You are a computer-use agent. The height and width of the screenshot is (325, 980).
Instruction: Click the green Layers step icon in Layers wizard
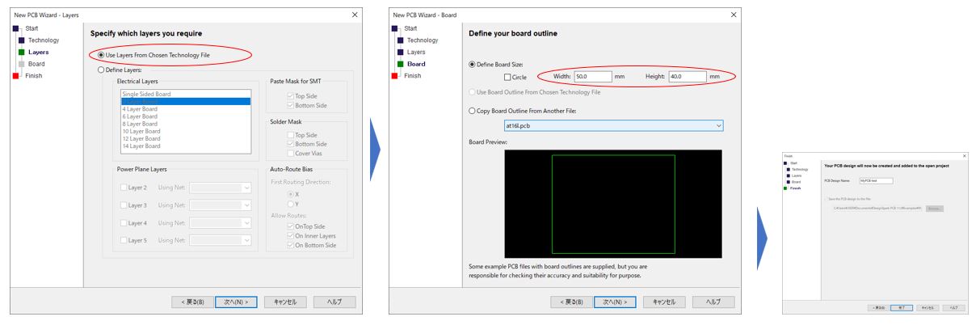(22, 52)
